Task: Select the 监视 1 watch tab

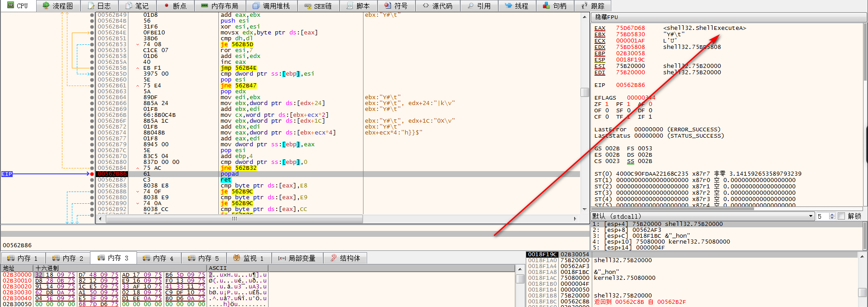Action: click(x=249, y=258)
